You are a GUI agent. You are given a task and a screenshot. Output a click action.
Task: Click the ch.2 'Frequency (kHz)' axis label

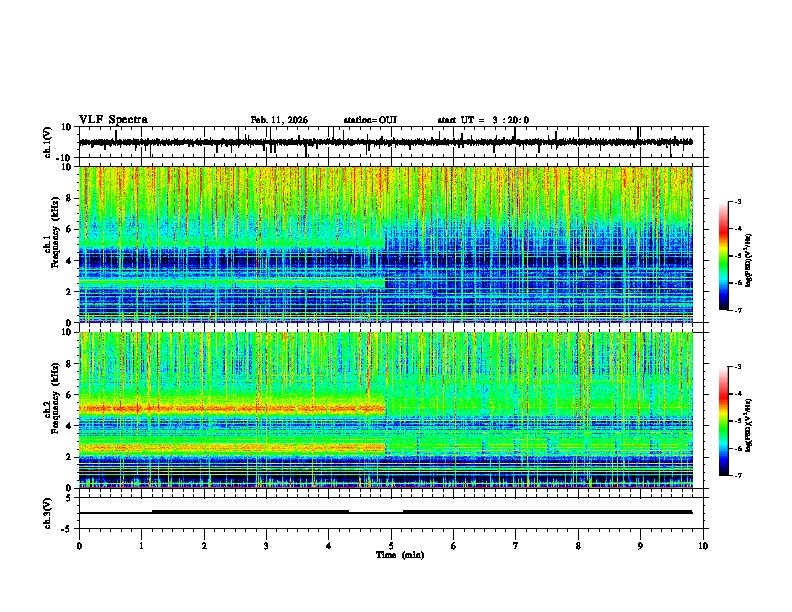point(55,398)
